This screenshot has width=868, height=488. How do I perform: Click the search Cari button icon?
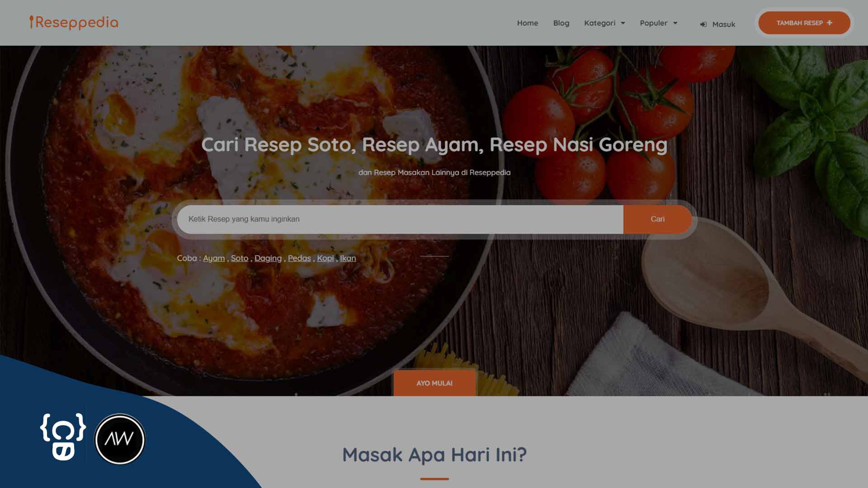point(657,219)
